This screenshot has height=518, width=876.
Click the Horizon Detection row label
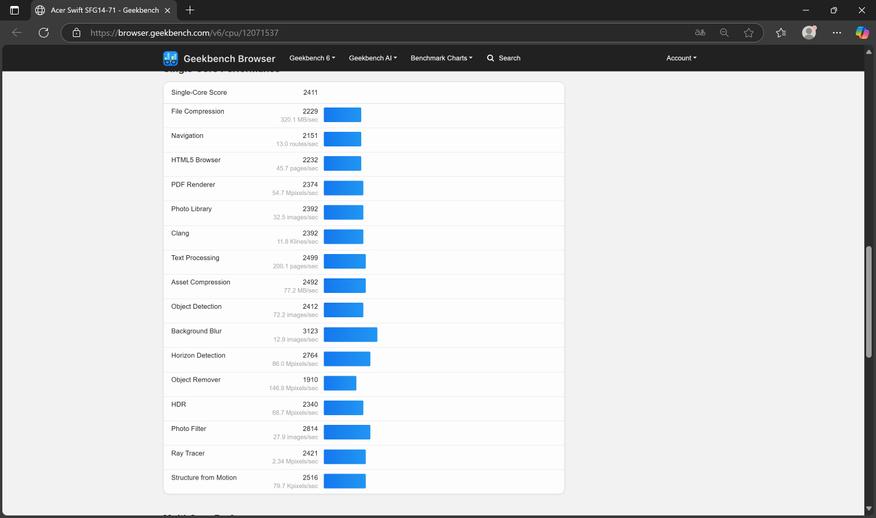(198, 355)
